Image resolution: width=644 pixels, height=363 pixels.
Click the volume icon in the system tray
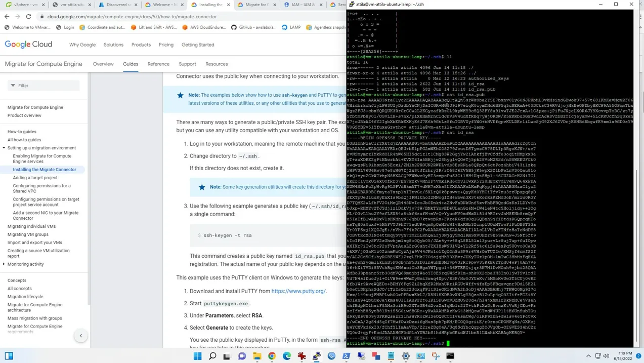click(606, 356)
